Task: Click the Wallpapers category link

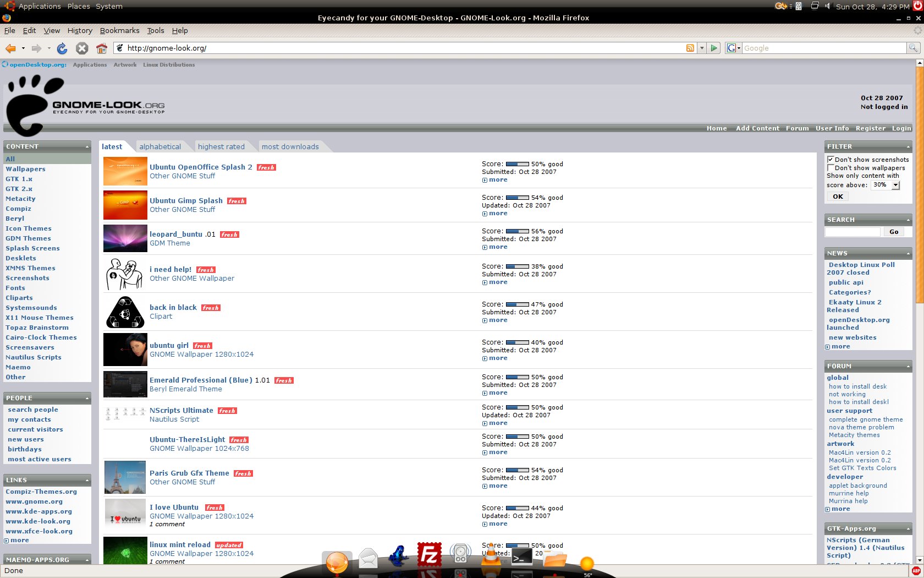Action: [x=25, y=169]
